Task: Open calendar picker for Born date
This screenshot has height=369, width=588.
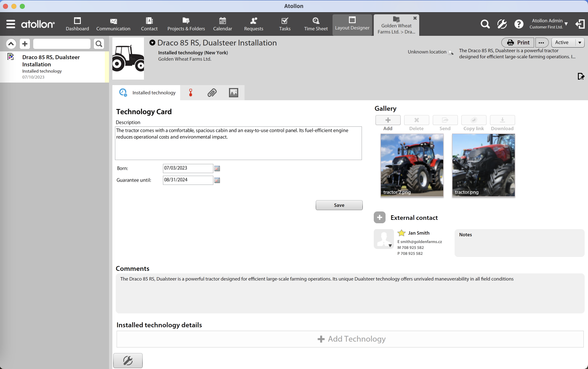Action: [x=217, y=168]
